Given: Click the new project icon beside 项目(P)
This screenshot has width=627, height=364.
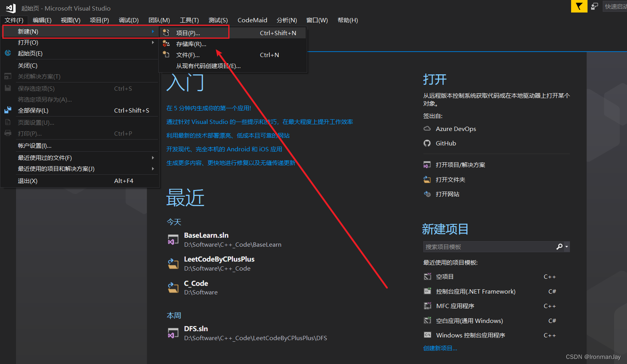Looking at the screenshot, I should pyautogui.click(x=166, y=33).
